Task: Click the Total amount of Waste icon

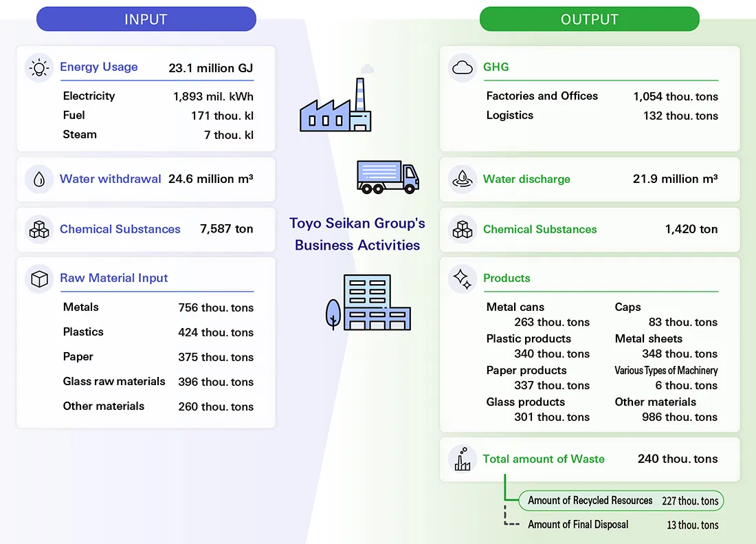Action: (462, 459)
